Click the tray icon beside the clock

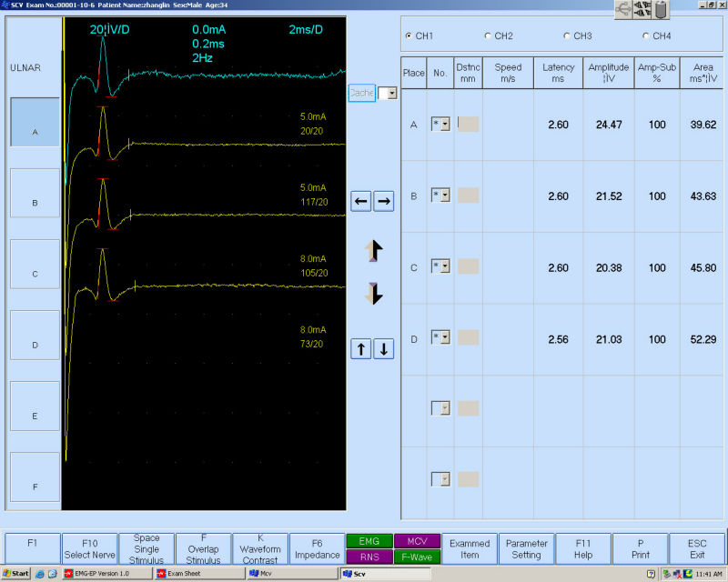(x=688, y=574)
